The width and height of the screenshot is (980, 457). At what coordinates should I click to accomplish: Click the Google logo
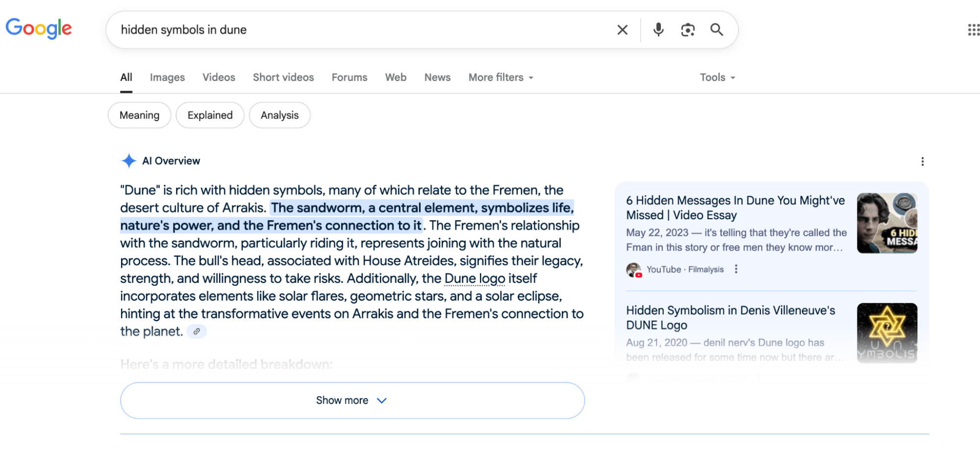39,28
